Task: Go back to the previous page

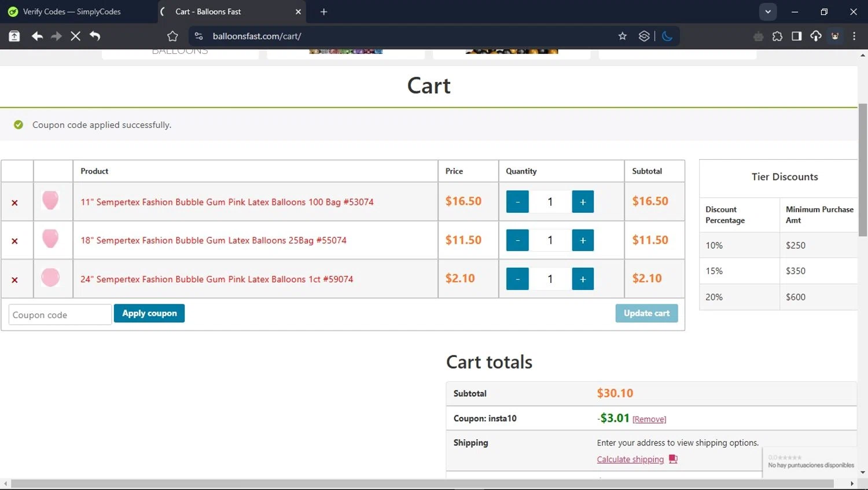Action: [x=37, y=36]
